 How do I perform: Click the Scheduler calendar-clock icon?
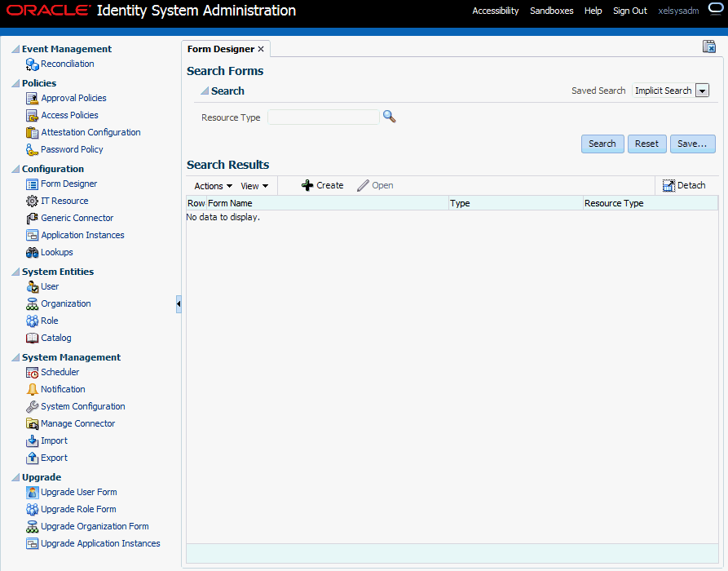[x=32, y=373]
